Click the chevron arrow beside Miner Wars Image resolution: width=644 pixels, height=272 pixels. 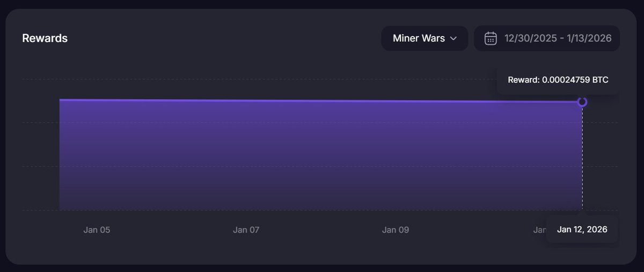pos(453,39)
